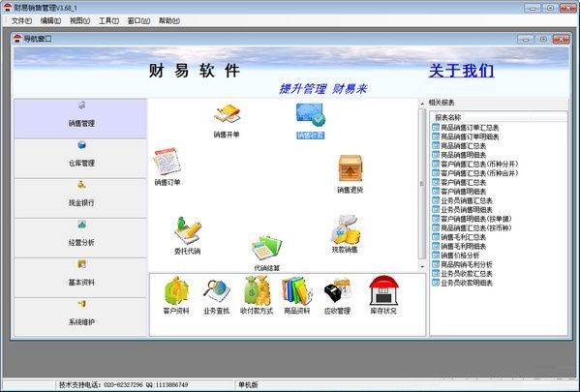Image resolution: width=580 pixels, height=392 pixels.
Task: Select the 商品销售明细表 report
Action: (459, 155)
